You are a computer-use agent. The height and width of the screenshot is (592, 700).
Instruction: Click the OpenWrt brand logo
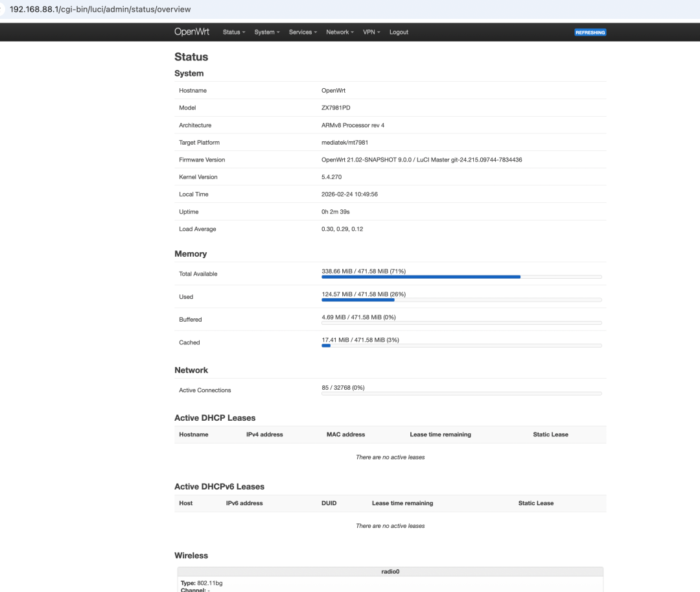click(x=189, y=32)
